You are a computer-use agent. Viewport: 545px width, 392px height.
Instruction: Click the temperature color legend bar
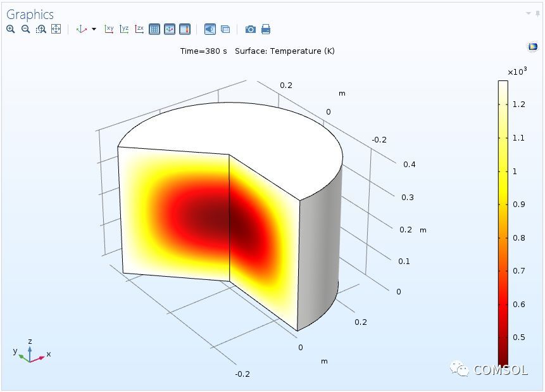click(x=503, y=223)
